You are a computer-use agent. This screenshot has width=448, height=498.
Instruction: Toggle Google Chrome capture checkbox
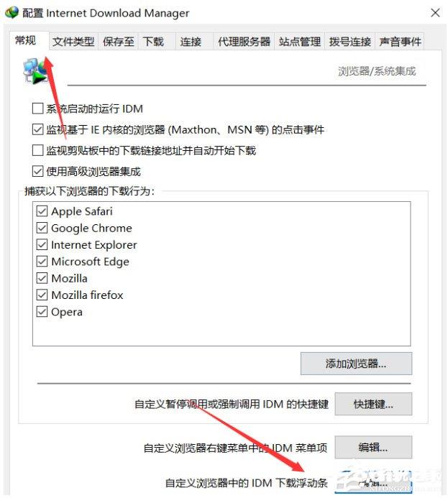42,228
